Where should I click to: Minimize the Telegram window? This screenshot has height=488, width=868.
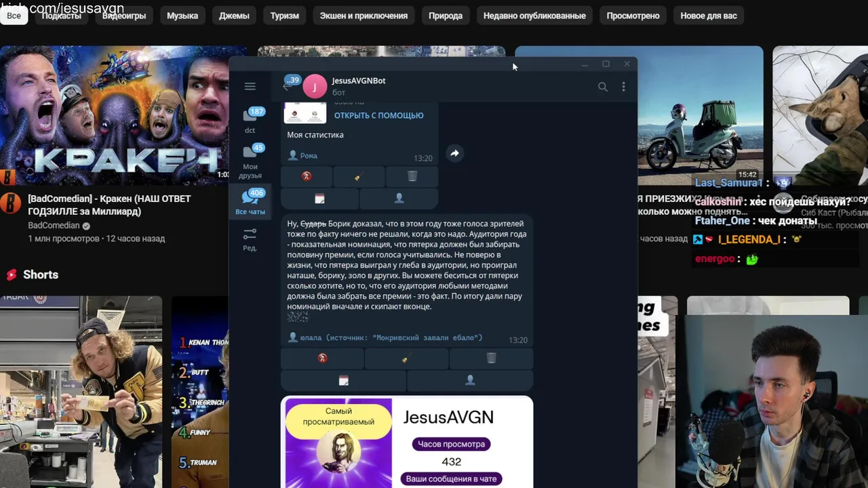point(585,64)
